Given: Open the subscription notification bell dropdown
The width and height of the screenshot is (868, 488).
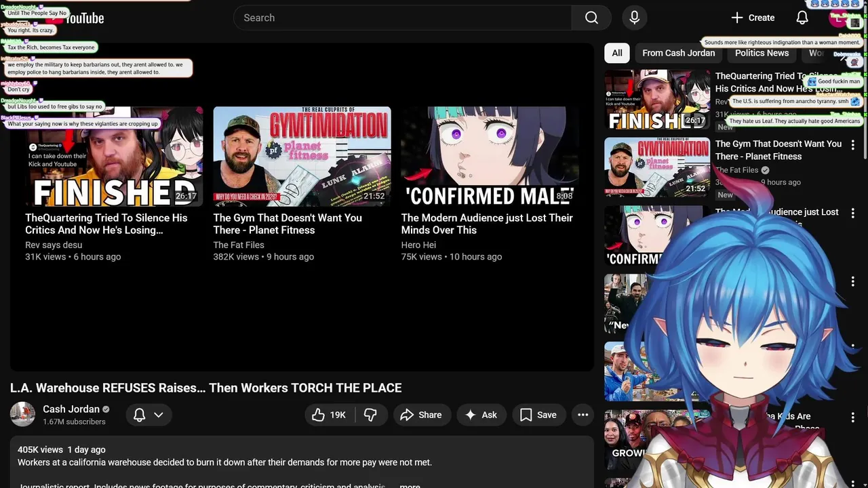Looking at the screenshot, I should pos(149,415).
